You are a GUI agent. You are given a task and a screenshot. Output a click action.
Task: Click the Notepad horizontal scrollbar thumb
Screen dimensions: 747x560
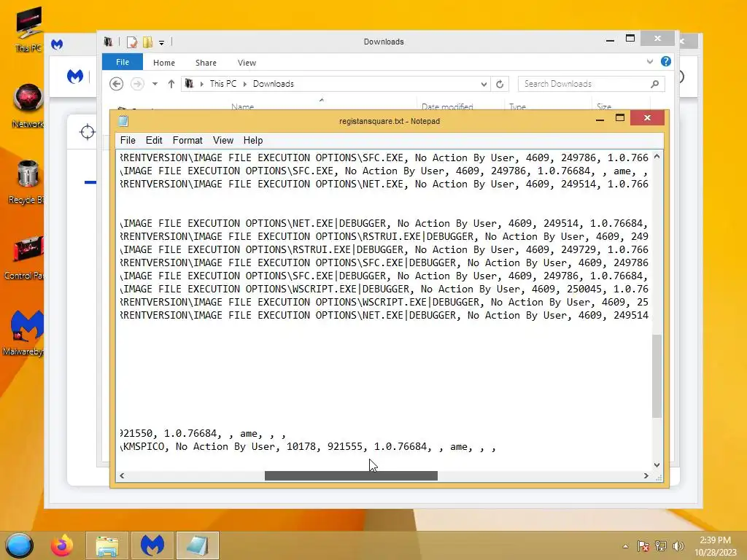(351, 475)
